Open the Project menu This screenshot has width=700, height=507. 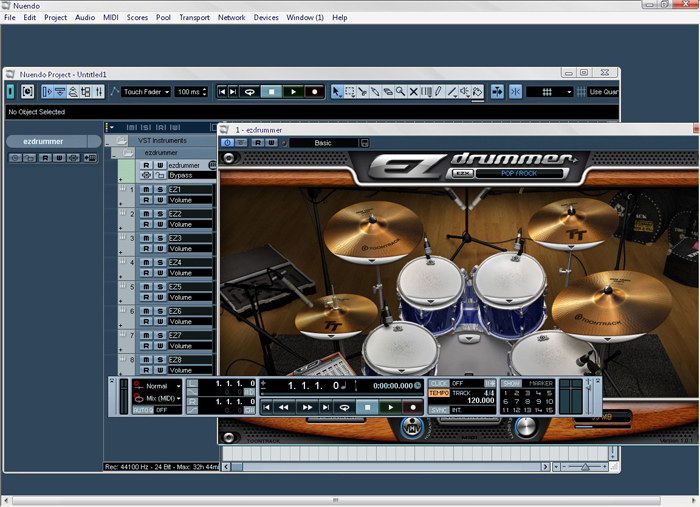(x=55, y=17)
